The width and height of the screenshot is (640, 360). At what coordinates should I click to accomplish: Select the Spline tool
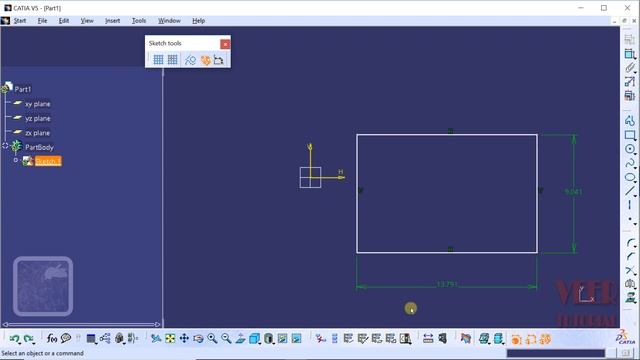tap(630, 163)
